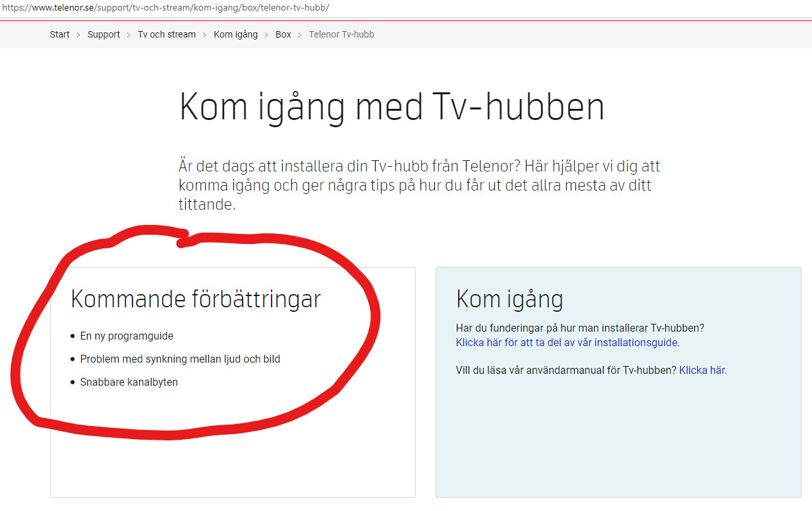The height and width of the screenshot is (511, 812).
Task: Click chevron between Support and Tv och stream
Action: [129, 34]
